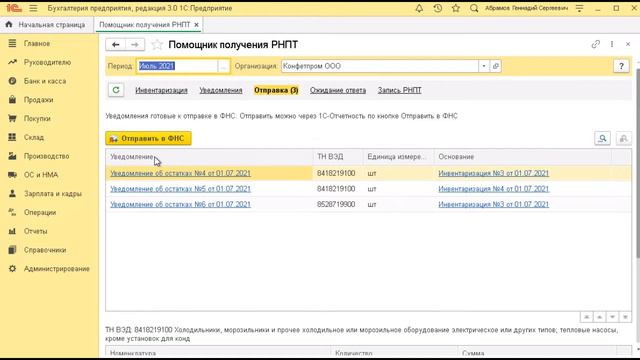Sort by the Основание column header

click(522, 157)
